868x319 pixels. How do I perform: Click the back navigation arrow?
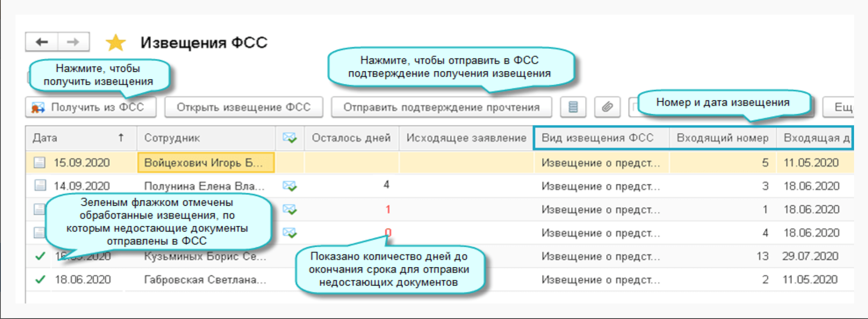[x=42, y=42]
